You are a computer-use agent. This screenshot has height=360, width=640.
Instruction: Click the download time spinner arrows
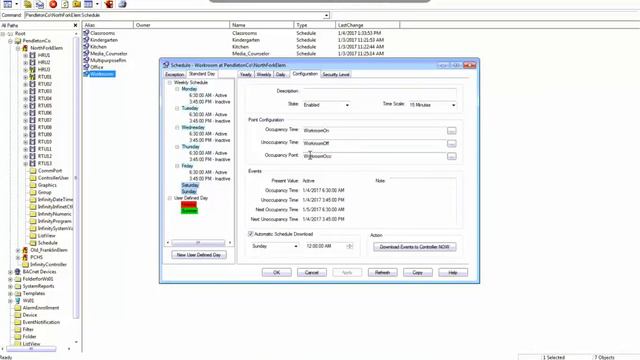pyautogui.click(x=349, y=246)
